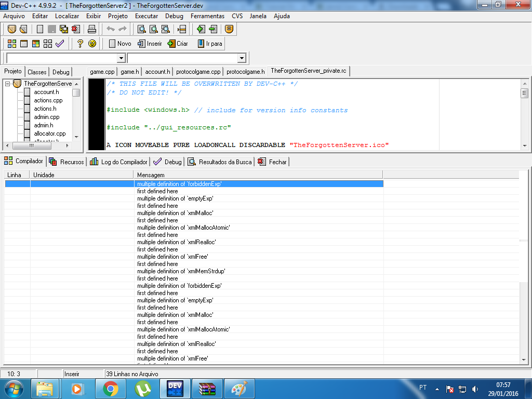Close current file via red X icon
This screenshot has width=532, height=399.
pos(76,29)
